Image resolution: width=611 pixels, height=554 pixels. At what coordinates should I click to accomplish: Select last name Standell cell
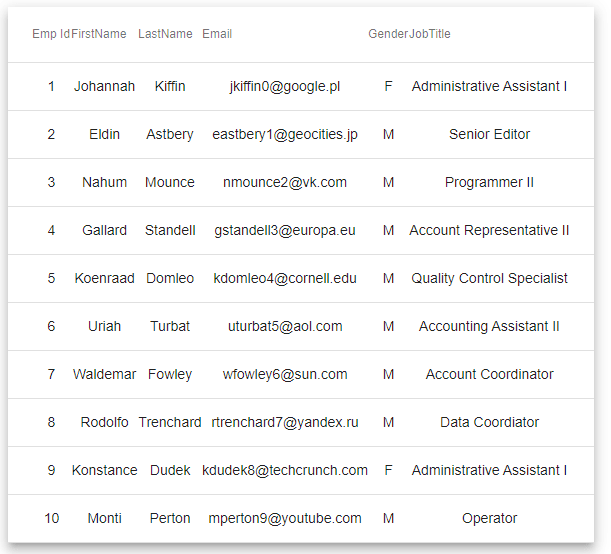click(x=170, y=230)
